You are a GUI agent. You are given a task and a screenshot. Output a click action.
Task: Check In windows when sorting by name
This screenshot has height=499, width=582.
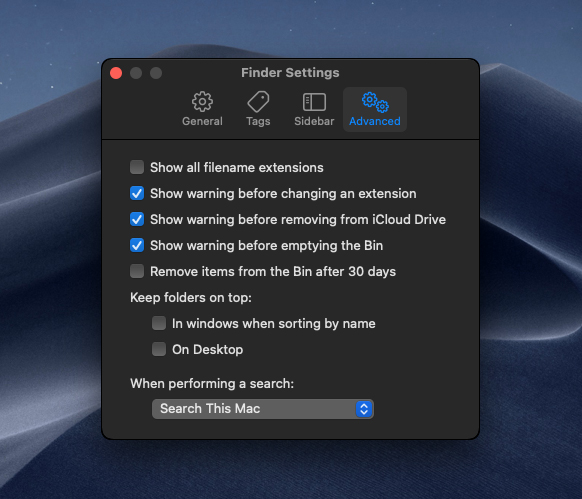pos(159,323)
